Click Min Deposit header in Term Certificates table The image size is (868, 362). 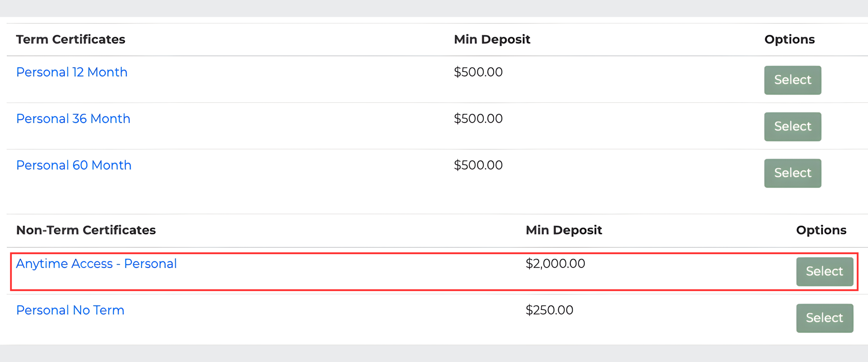pos(492,39)
